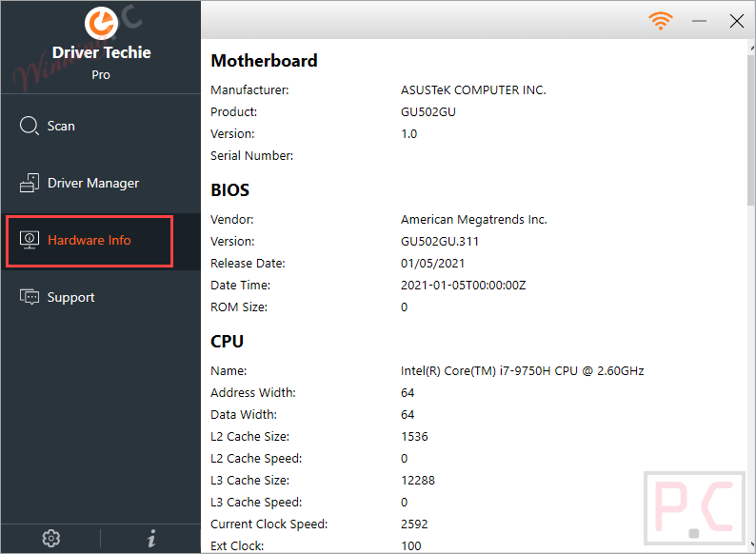This screenshot has width=756, height=554.
Task: Open settings via the gear icon
Action: (x=51, y=538)
